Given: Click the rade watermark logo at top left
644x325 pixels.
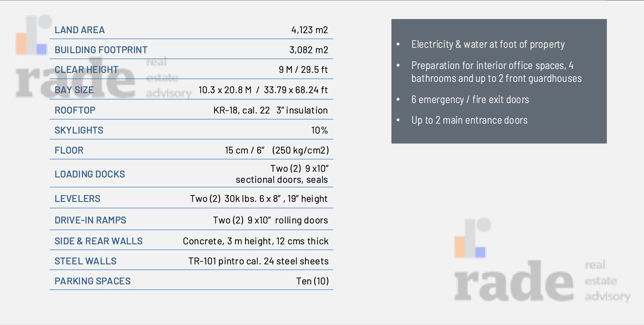Looking at the screenshot, I should click(x=103, y=58).
